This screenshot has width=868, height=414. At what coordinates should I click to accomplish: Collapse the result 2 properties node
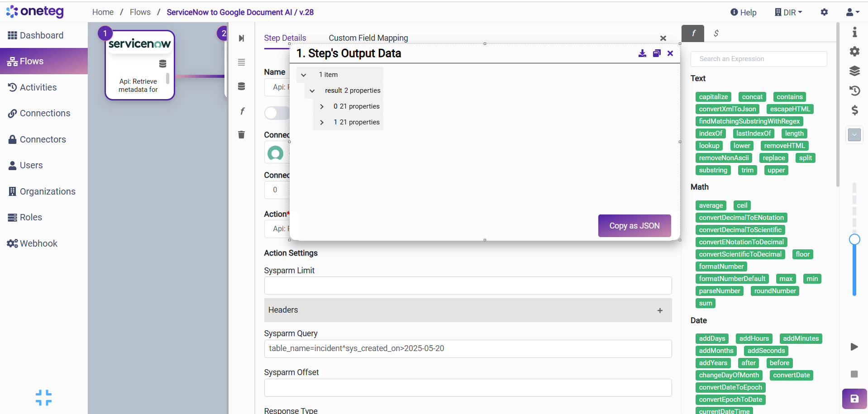tap(312, 91)
